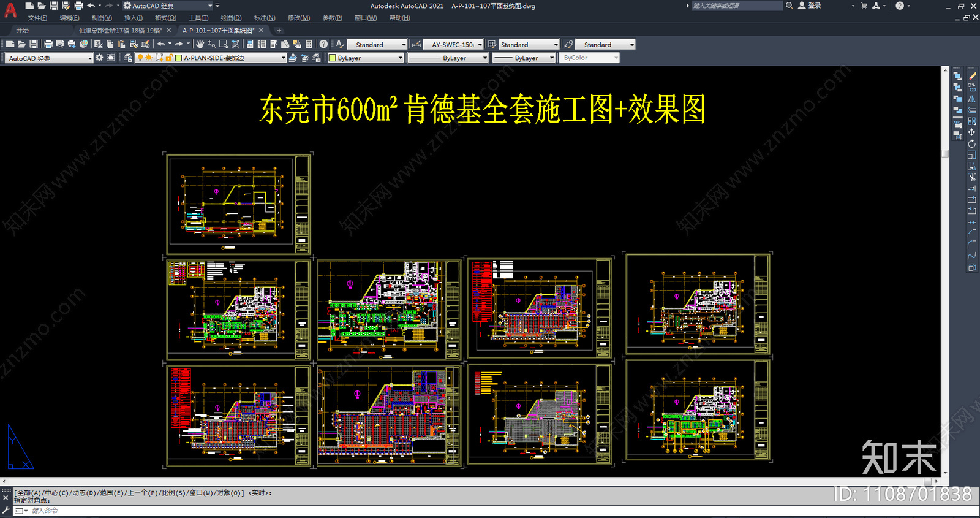980x518 pixels.
Task: Select the Rotate tool in Modify toolbar
Action: click(x=971, y=143)
